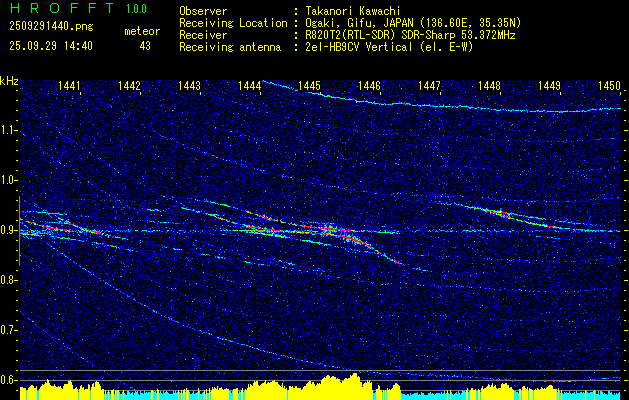Click the 1447 time marker
The height and width of the screenshot is (400, 629).
coord(429,85)
